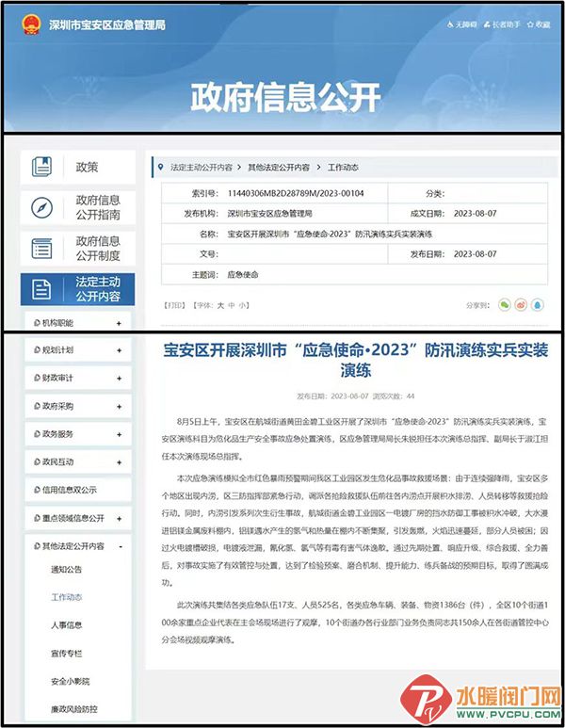The height and width of the screenshot is (728, 565).
Task: Expand 重点领域信息公开 with plus sign
Action: point(120,519)
